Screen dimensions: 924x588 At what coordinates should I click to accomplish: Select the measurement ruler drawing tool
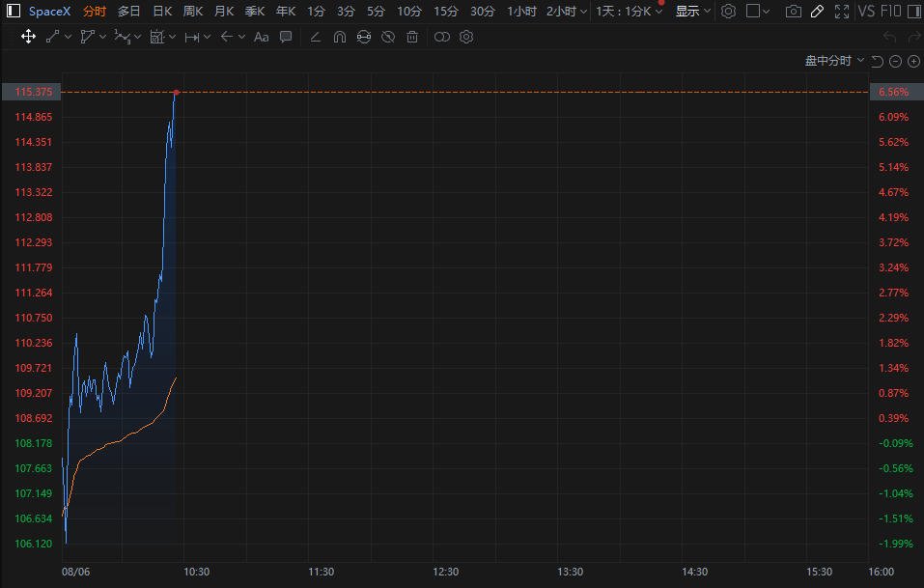click(x=156, y=37)
